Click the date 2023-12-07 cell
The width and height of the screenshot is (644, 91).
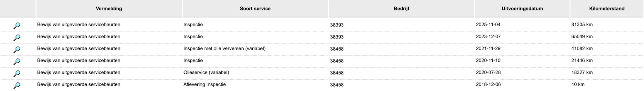point(488,36)
